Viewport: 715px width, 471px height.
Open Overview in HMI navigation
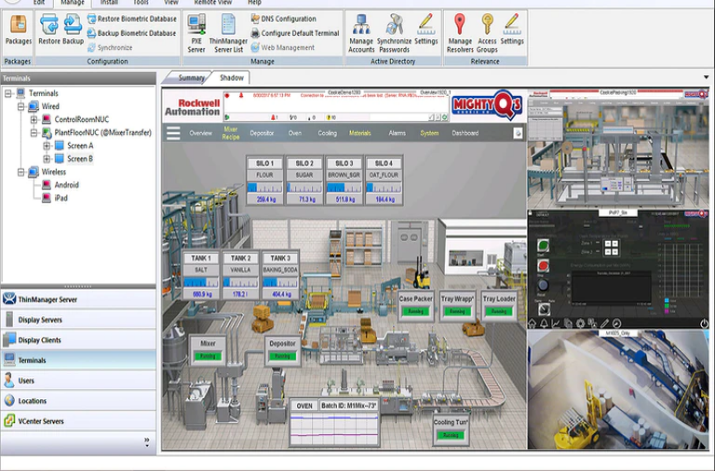(201, 133)
